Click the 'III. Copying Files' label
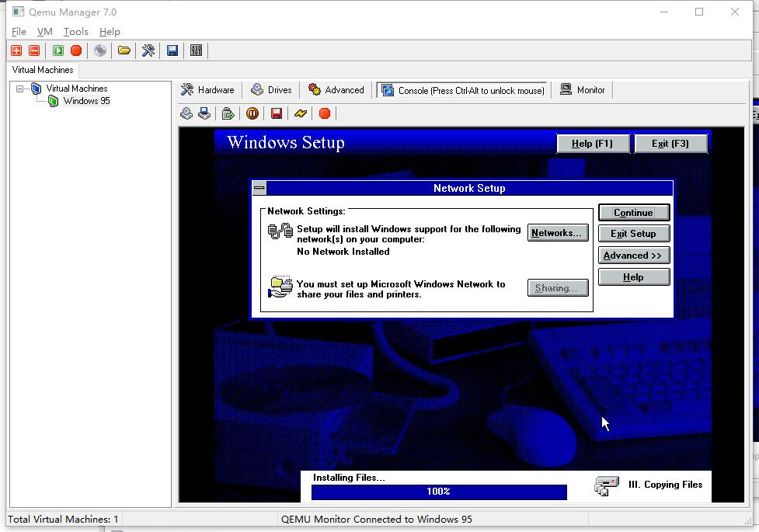Image resolution: width=759 pixels, height=532 pixels. pos(665,485)
